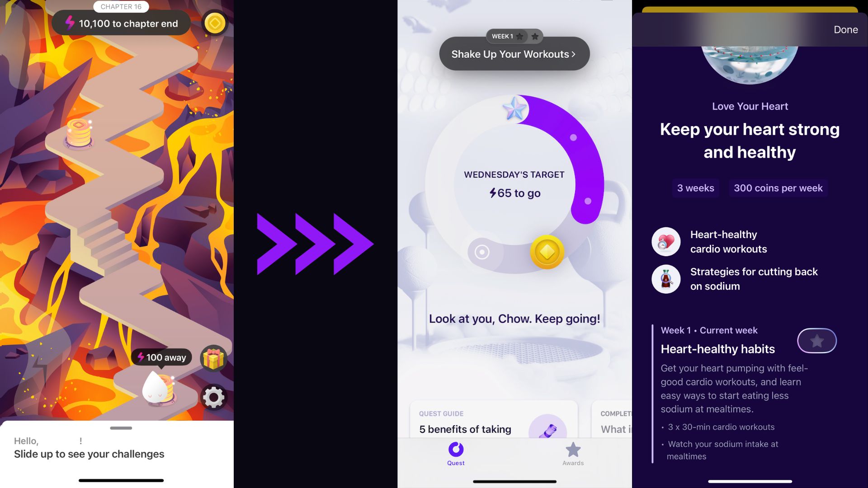Select the Quest tab icon
Image resolution: width=868 pixels, height=488 pixels.
[x=455, y=451]
